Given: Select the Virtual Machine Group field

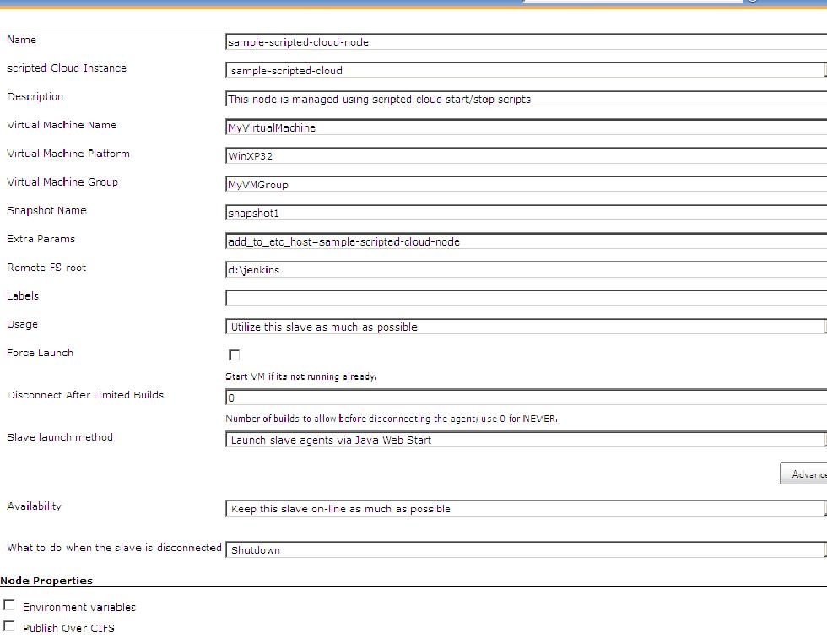Looking at the screenshot, I should point(526,185).
